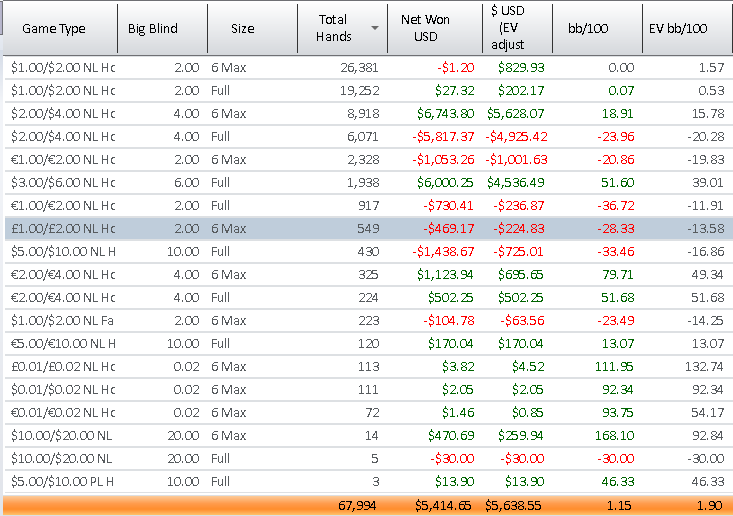Click the -20.86 bb/100 cell

pyautogui.click(x=615, y=159)
